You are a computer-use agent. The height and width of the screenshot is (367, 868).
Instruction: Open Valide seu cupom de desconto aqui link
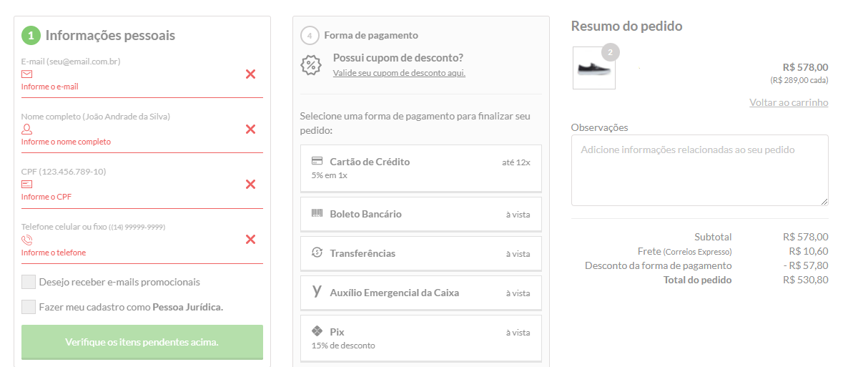[399, 73]
